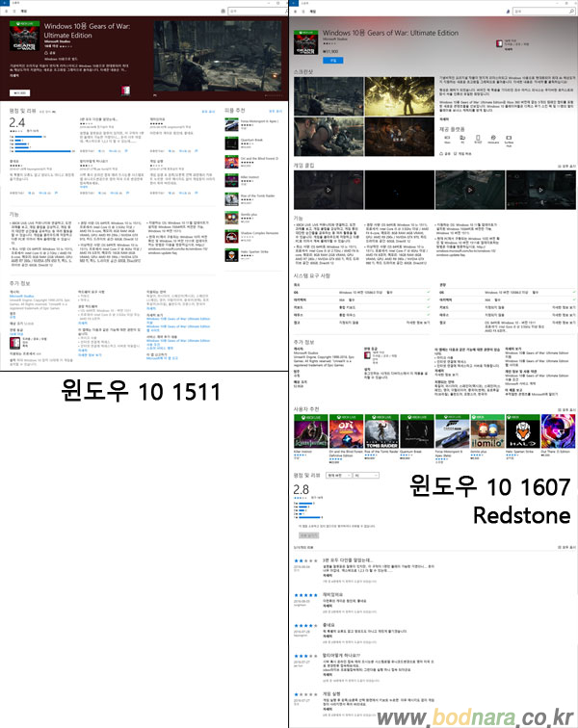Open second review filter dropdown in right window

click(x=365, y=476)
